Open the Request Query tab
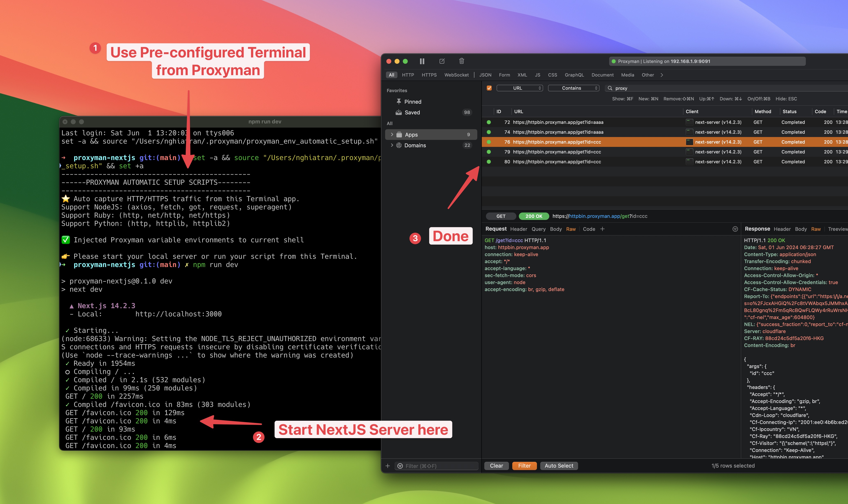Screen dimensions: 848x504 point(538,229)
